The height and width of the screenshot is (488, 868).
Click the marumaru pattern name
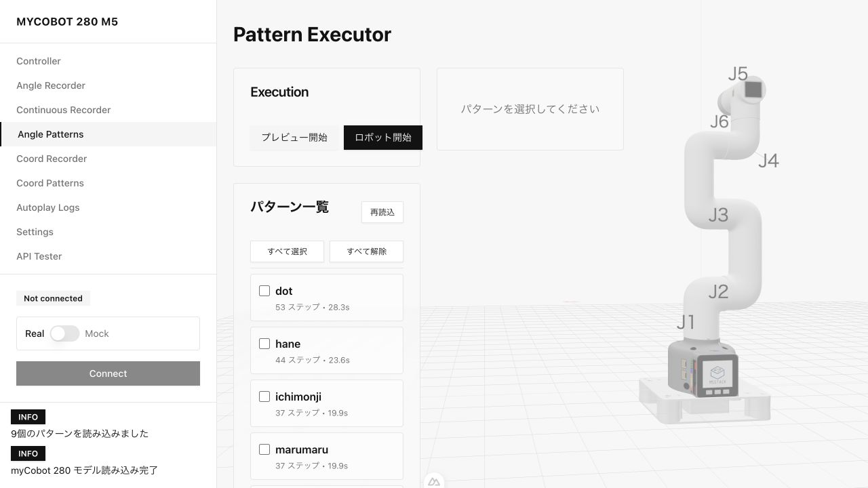coord(302,449)
